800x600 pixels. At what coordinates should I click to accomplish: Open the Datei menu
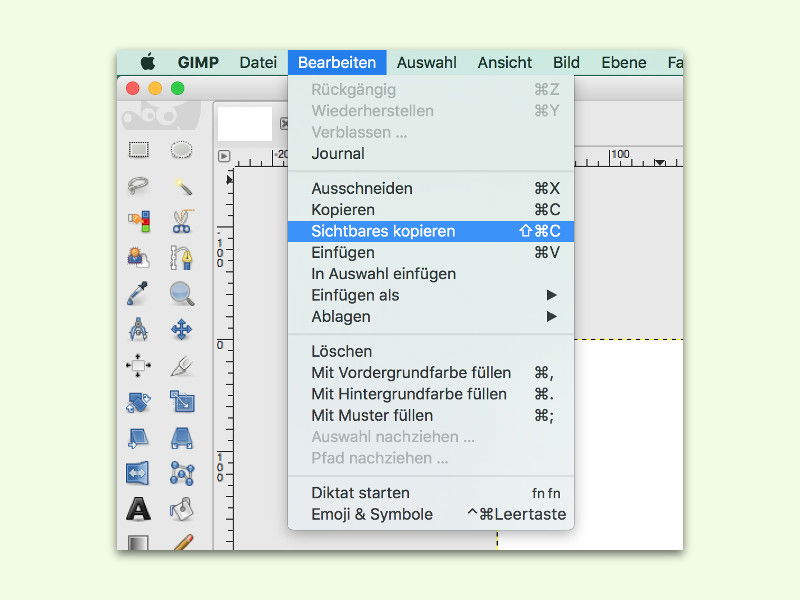[x=258, y=62]
